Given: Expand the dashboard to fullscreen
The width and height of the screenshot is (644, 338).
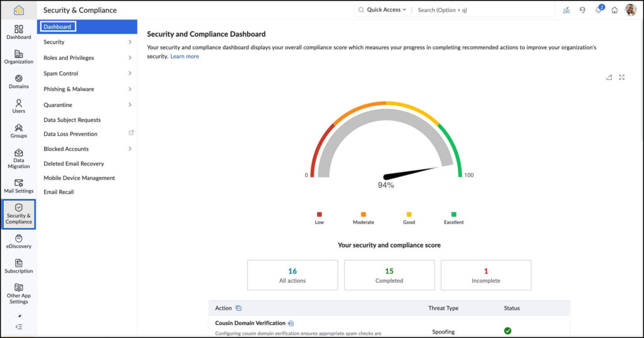Looking at the screenshot, I should click(x=622, y=77).
